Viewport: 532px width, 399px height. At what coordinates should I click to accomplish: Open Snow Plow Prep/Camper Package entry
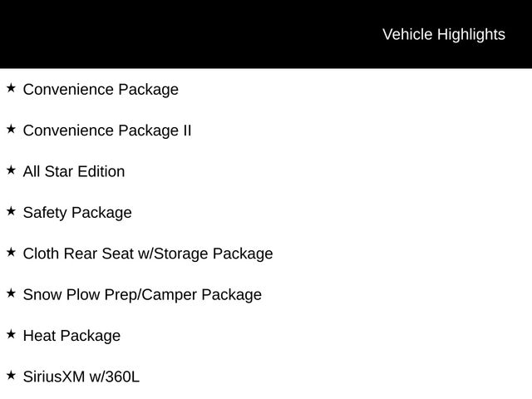coord(142,295)
